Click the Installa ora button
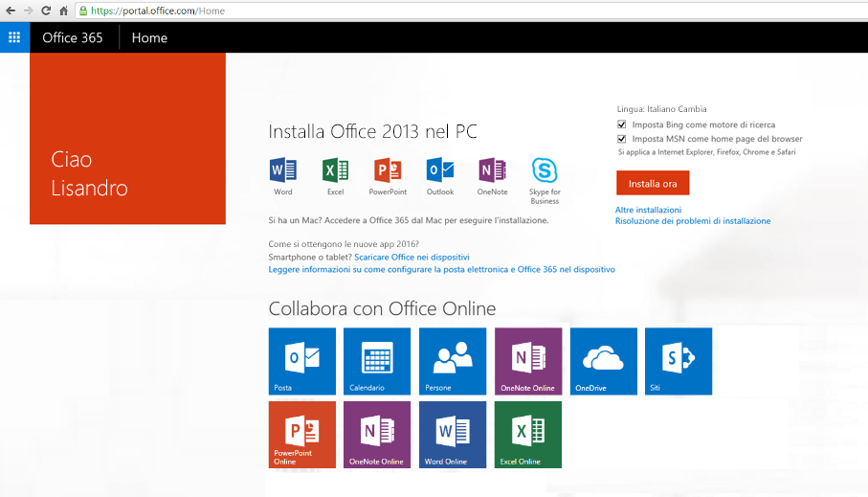The height and width of the screenshot is (497, 868). click(x=653, y=184)
